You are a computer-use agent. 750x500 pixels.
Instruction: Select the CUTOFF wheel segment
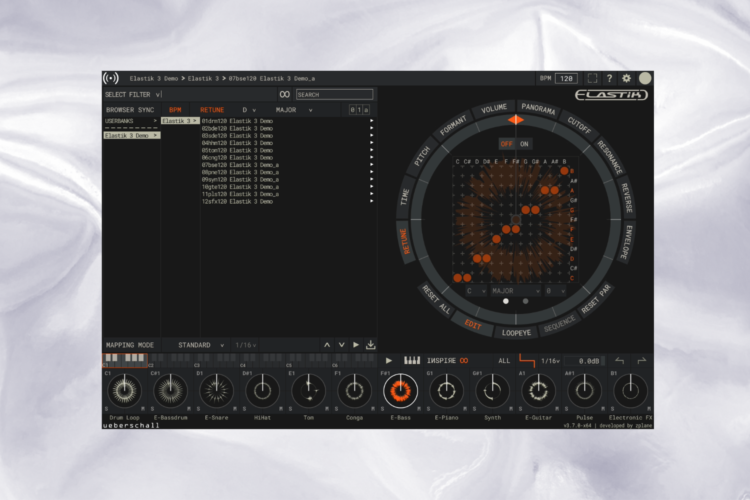(x=579, y=128)
